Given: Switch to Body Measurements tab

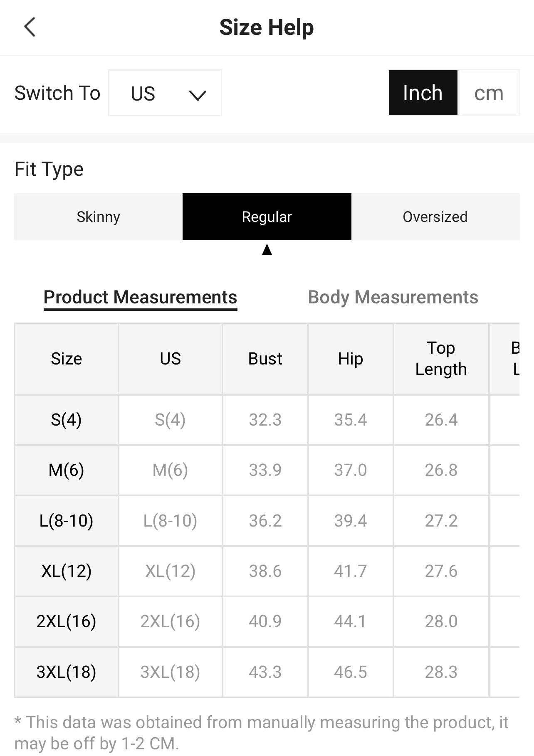Looking at the screenshot, I should tap(393, 297).
